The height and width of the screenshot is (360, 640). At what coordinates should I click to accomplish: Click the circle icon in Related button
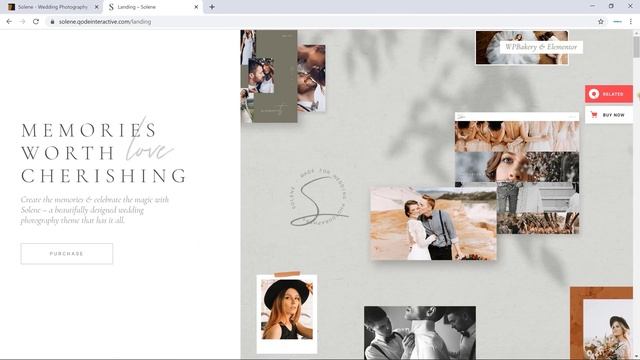coord(594,94)
